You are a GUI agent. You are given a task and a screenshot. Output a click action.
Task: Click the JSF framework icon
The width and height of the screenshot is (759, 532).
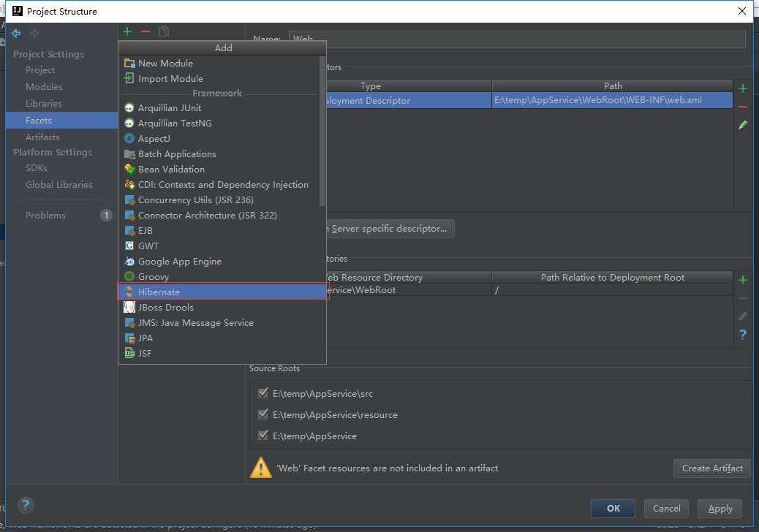click(129, 353)
